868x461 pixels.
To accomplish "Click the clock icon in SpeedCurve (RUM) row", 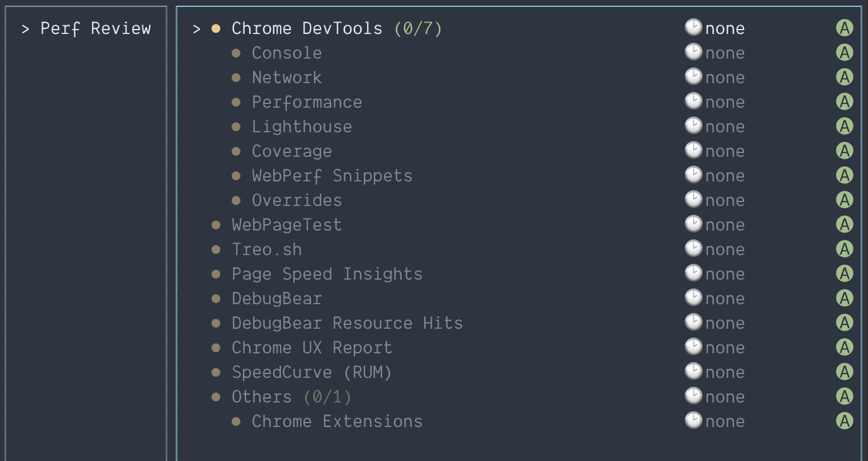I will [693, 372].
